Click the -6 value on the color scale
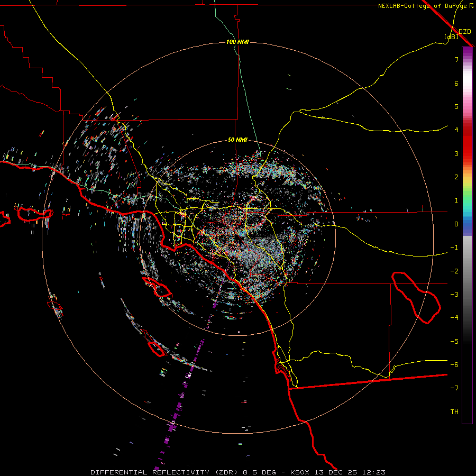 [454, 365]
